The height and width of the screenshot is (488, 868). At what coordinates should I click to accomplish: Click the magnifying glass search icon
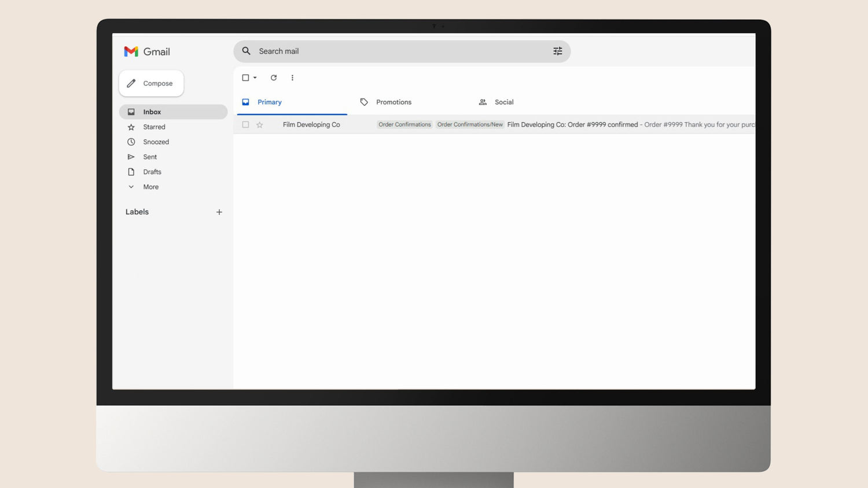(x=247, y=51)
